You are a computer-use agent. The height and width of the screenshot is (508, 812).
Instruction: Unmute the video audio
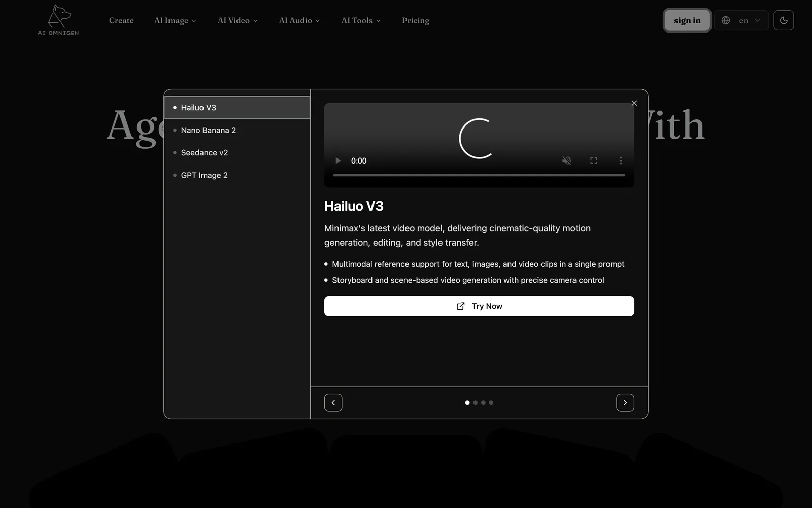[566, 161]
